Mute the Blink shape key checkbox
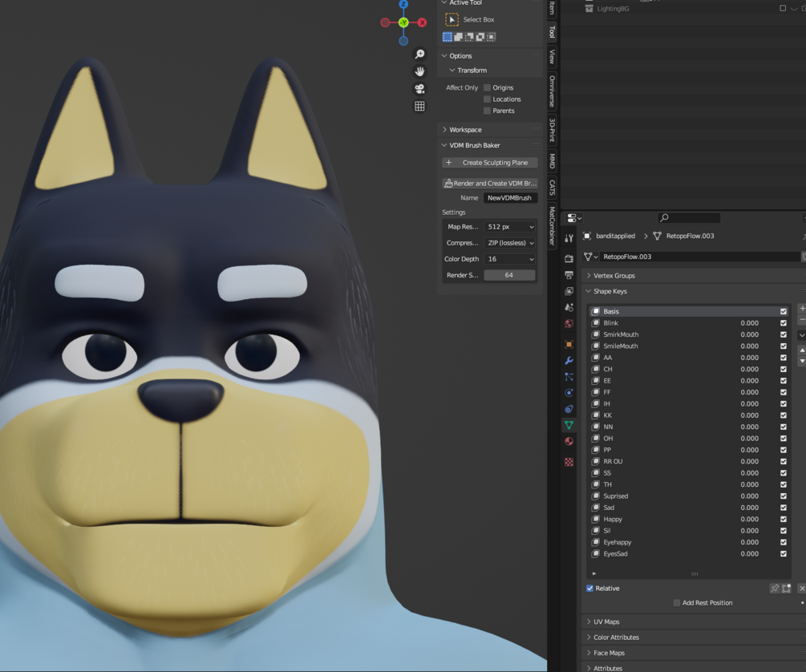This screenshot has height=672, width=806. click(x=784, y=323)
